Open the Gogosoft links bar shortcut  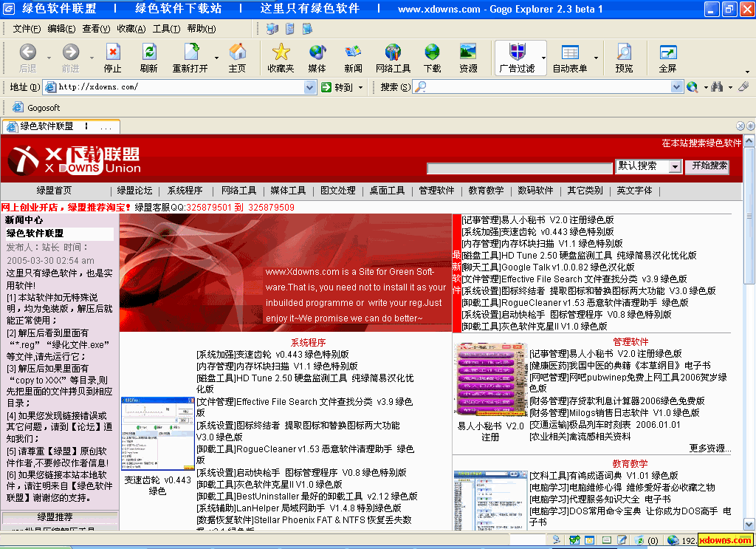(x=37, y=108)
